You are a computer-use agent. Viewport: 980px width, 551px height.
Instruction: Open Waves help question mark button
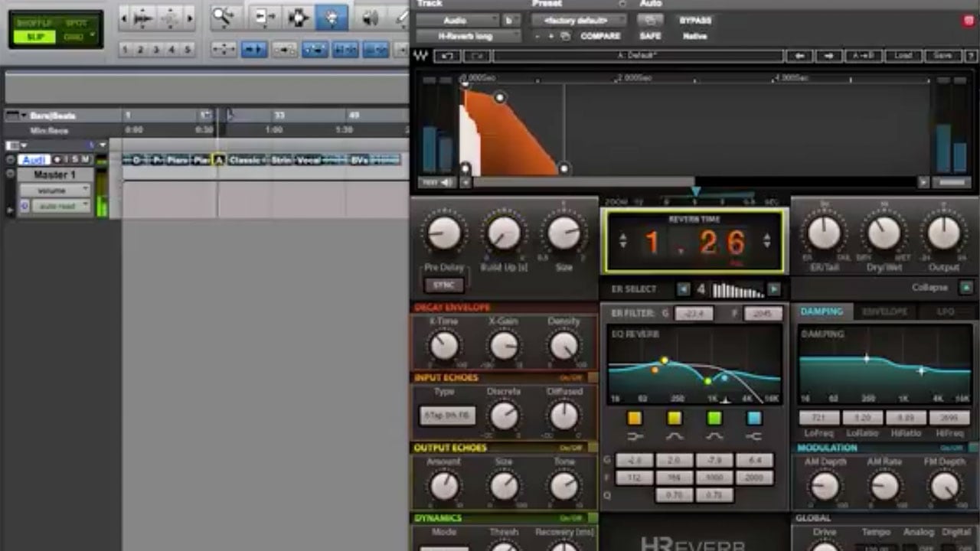pos(970,56)
